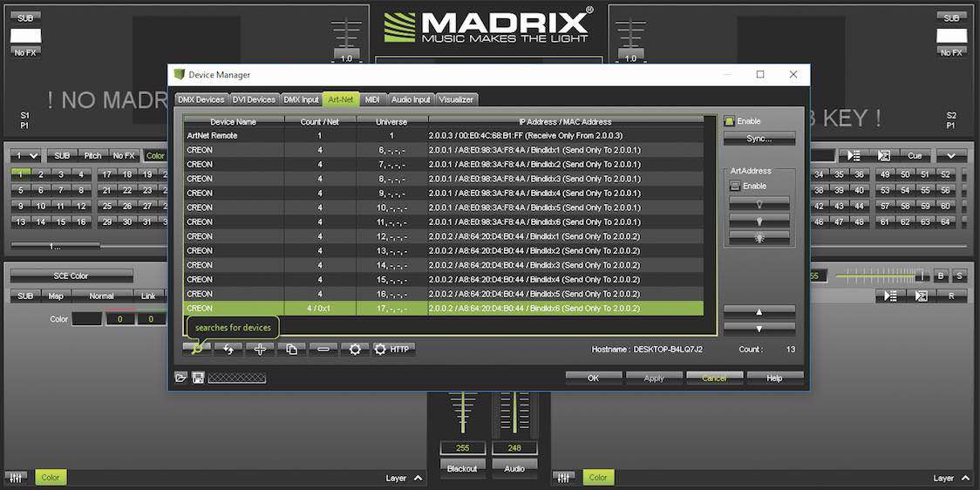Select storage place 64 on right deck

point(945,221)
